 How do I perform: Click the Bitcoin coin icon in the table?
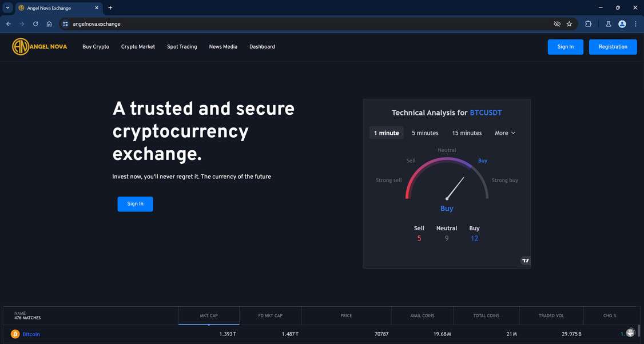[15, 334]
